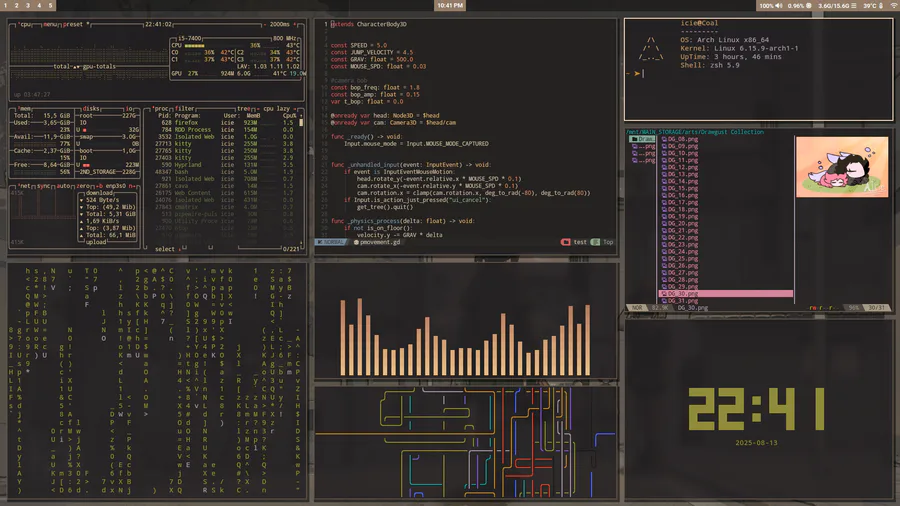Viewport: 900px width, 506px height.
Task: Increase update interval with the plus after 2000ms
Action: (x=295, y=24)
